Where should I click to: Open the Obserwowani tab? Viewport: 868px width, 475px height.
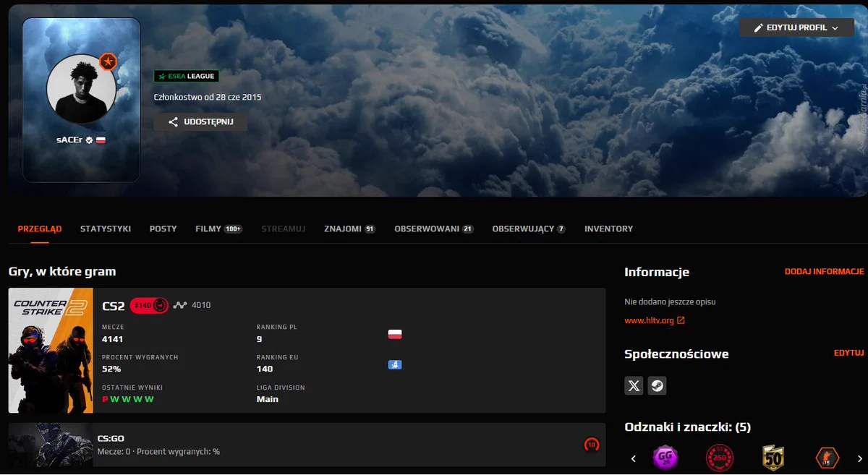coord(434,228)
